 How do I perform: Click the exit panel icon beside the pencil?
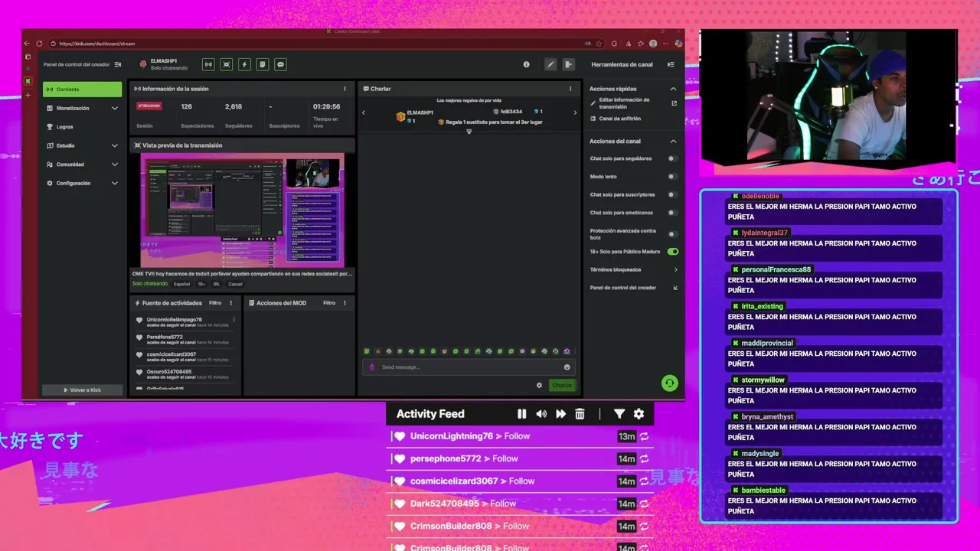(569, 64)
